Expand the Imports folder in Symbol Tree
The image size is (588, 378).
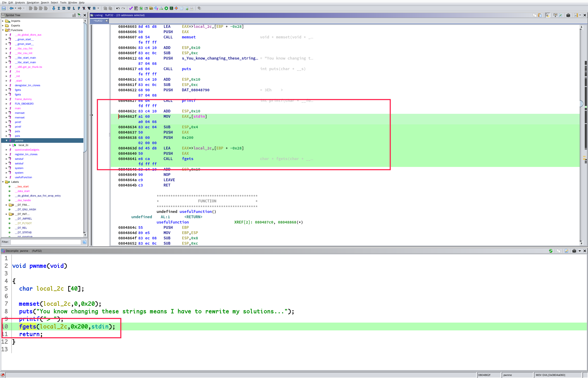[3, 21]
